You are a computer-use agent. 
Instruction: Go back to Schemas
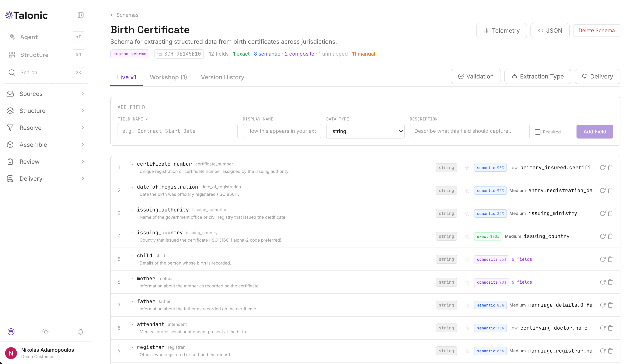(x=124, y=15)
